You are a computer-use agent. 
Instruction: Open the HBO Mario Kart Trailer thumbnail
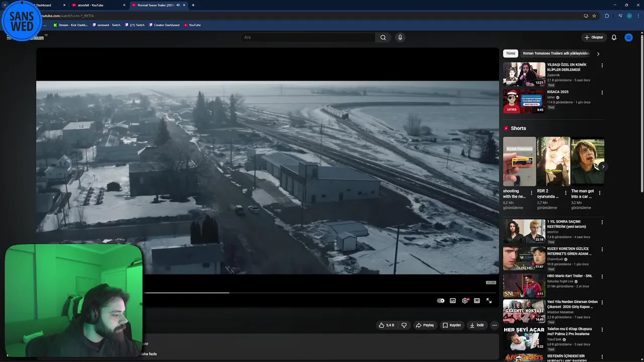(524, 285)
